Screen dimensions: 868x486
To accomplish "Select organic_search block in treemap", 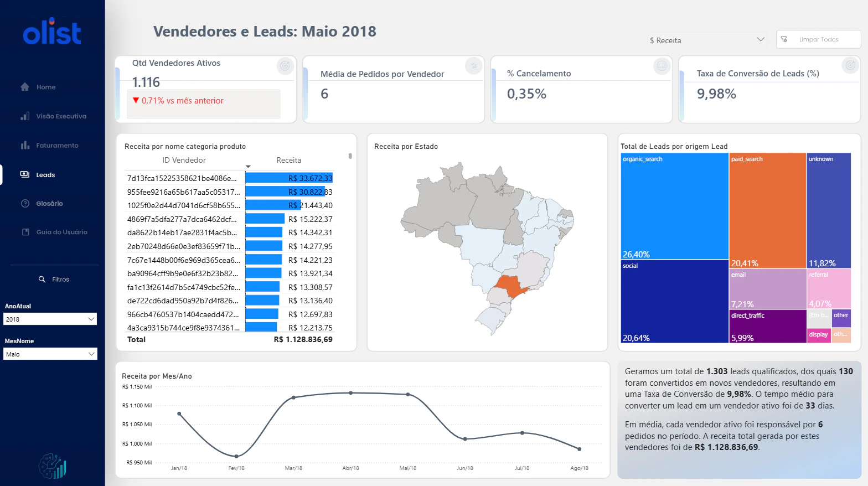I will click(x=674, y=206).
